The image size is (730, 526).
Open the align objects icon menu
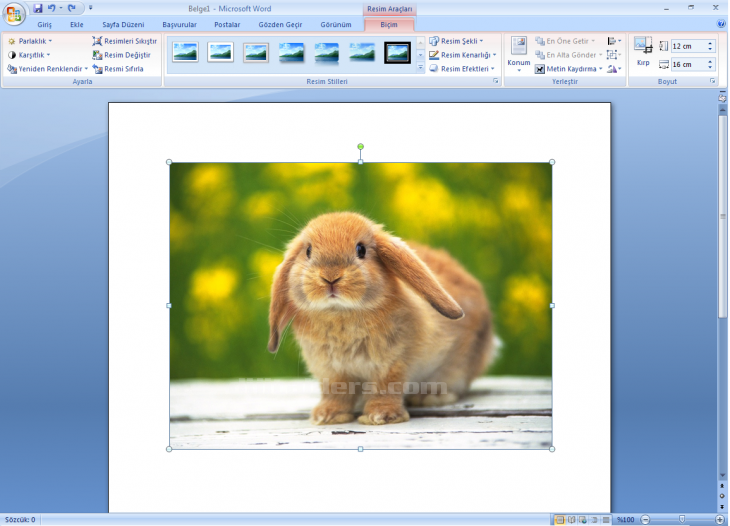[614, 41]
